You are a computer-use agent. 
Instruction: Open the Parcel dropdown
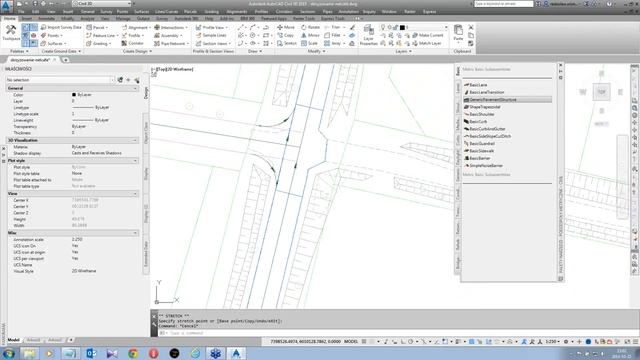(x=97, y=27)
